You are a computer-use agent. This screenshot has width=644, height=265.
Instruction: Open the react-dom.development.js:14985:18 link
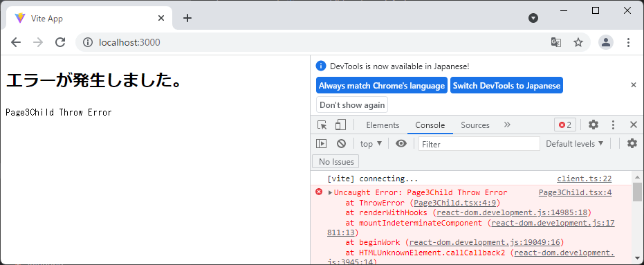(512, 212)
